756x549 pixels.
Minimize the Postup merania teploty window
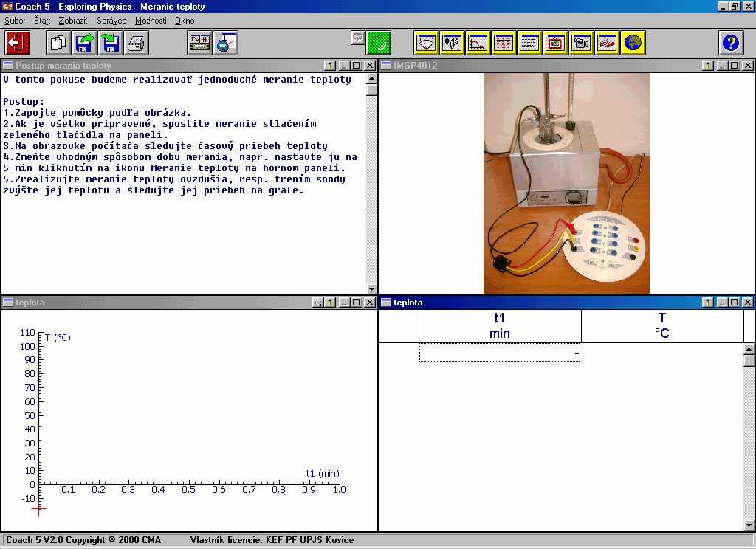coord(344,65)
